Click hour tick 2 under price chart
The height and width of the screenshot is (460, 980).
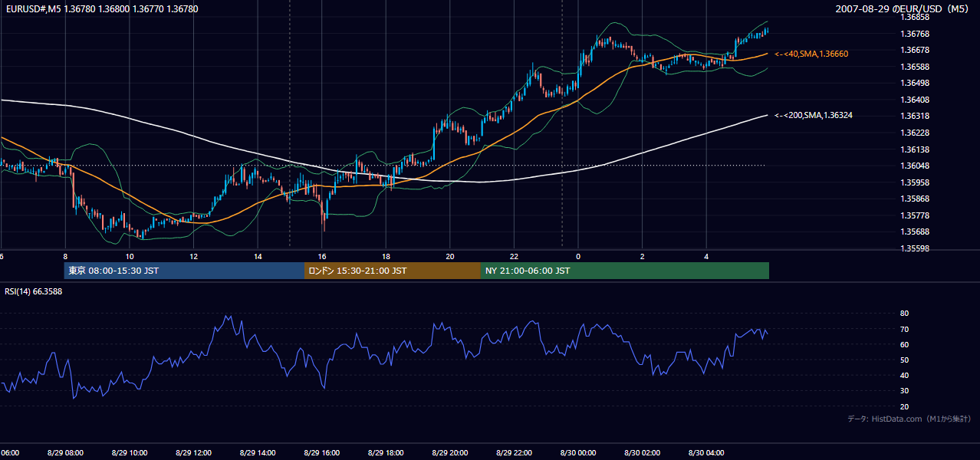click(x=642, y=256)
